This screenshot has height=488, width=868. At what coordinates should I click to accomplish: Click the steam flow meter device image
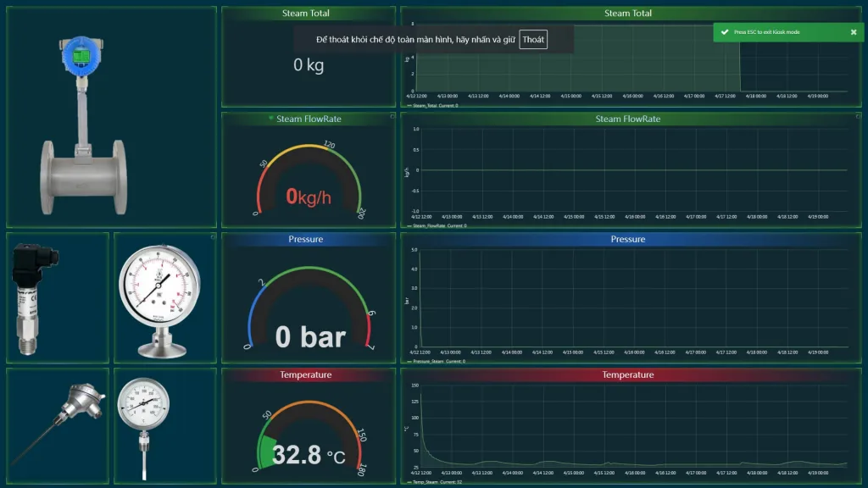(x=81, y=125)
